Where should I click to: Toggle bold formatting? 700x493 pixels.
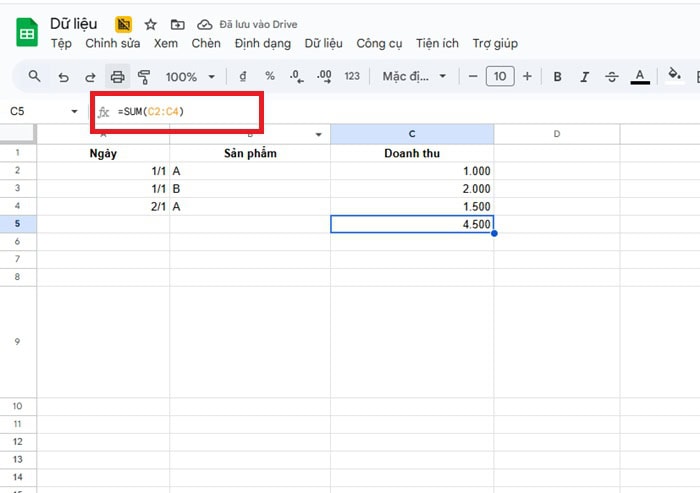557,76
